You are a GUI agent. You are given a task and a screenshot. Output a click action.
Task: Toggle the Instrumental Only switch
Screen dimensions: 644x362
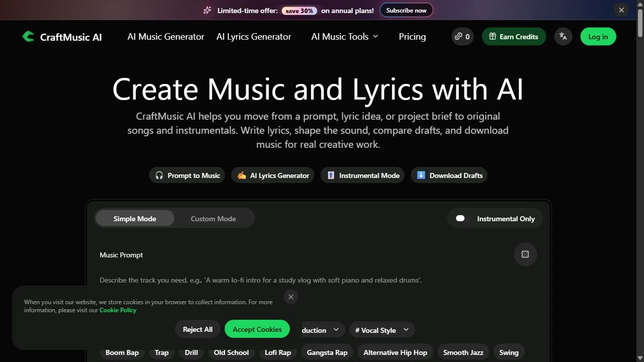tap(460, 218)
